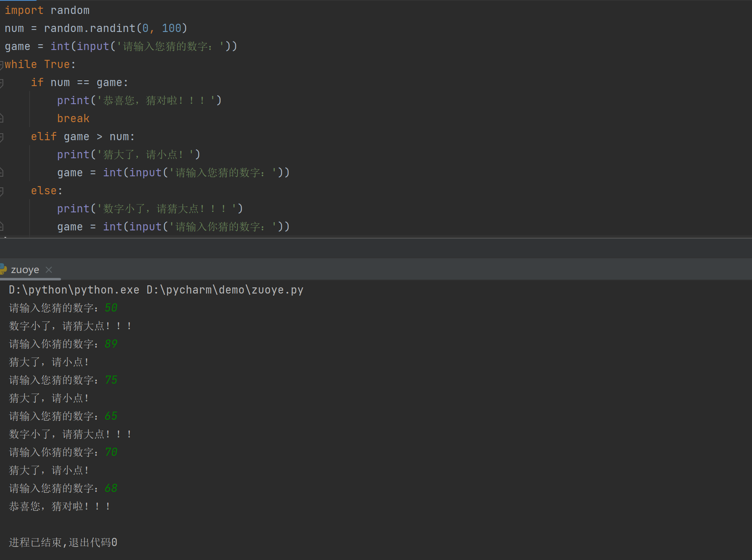The image size is (752, 560).
Task: Click the number 100 in randint call
Action: [171, 28]
